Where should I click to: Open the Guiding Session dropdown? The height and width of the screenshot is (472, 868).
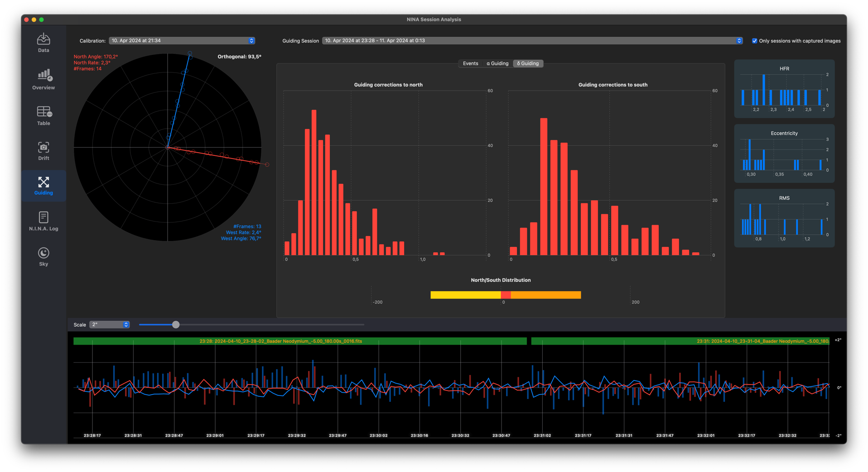[532, 41]
